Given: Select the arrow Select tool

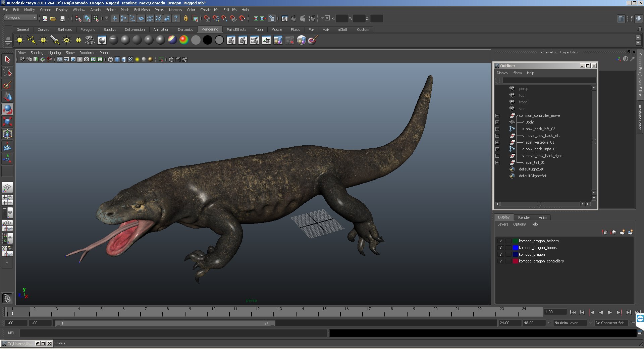Looking at the screenshot, I should click(7, 60).
